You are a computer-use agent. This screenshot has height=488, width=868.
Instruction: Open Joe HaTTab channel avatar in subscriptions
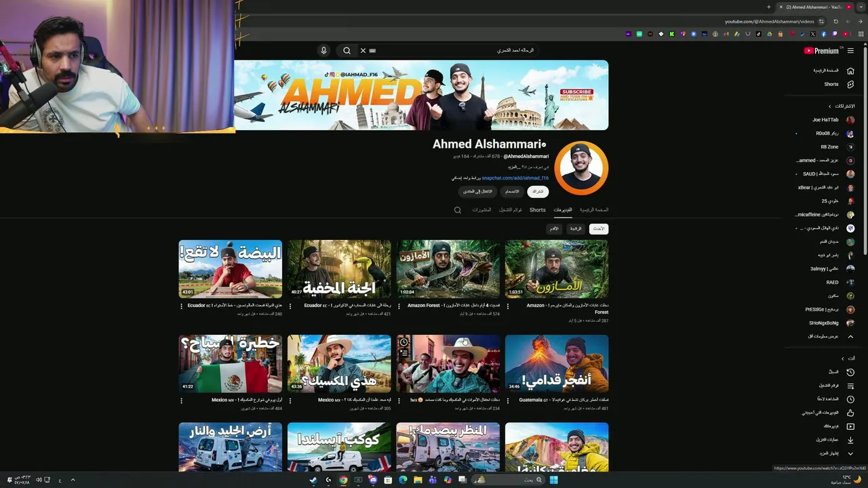coord(850,120)
